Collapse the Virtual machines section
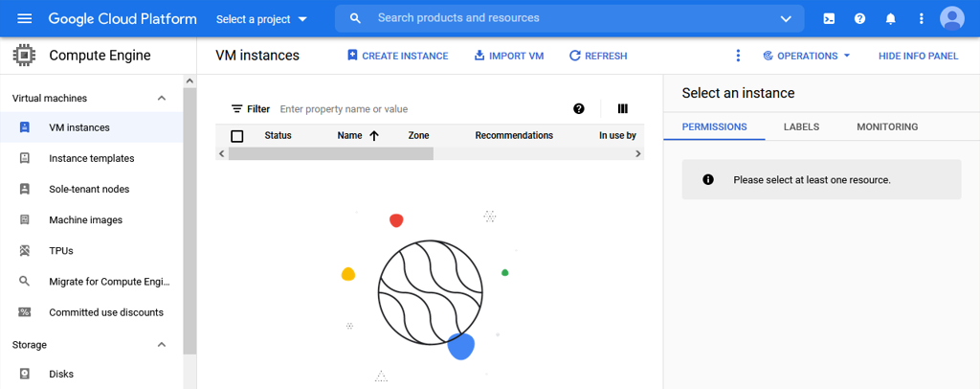This screenshot has width=980, height=389. (x=161, y=98)
